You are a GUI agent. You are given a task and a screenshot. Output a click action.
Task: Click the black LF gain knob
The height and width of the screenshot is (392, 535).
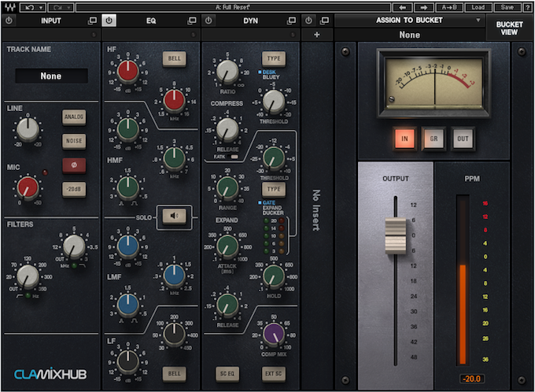(x=128, y=361)
